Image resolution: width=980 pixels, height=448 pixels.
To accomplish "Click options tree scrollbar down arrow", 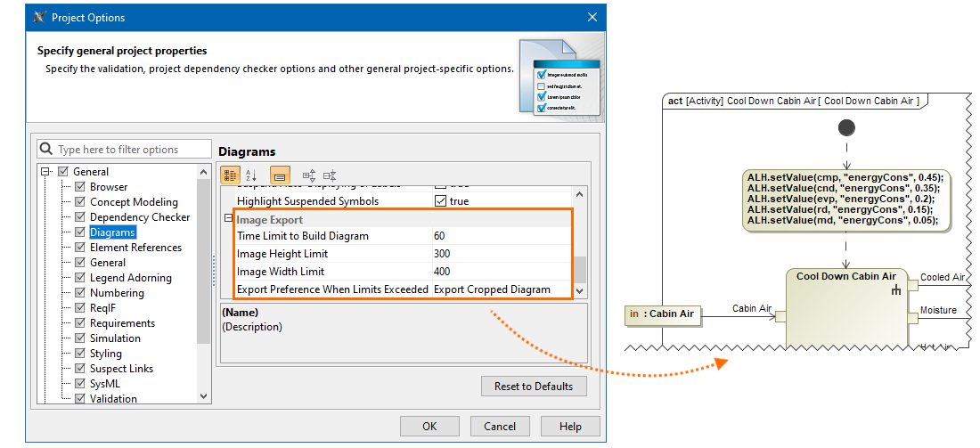I will click(x=204, y=395).
